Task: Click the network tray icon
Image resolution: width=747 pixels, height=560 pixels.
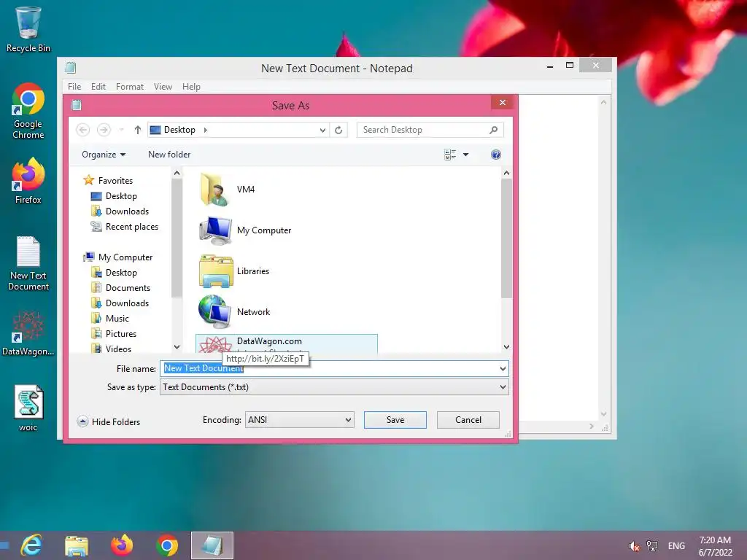Action: pyautogui.click(x=651, y=545)
